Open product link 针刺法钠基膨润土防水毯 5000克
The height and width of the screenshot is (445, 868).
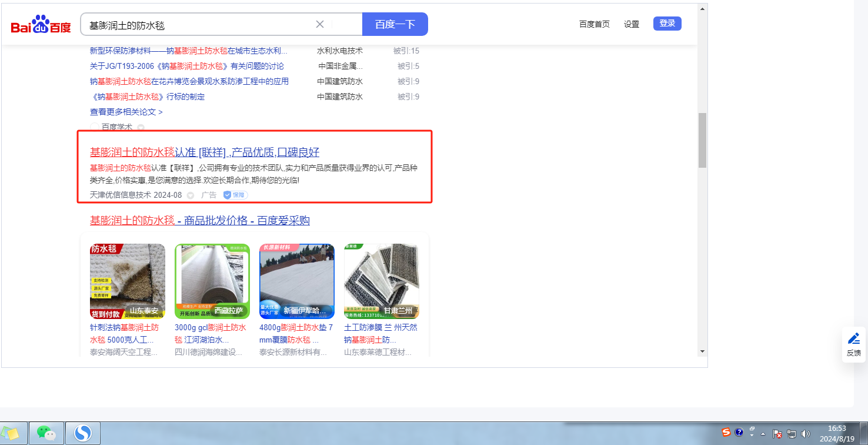125,334
